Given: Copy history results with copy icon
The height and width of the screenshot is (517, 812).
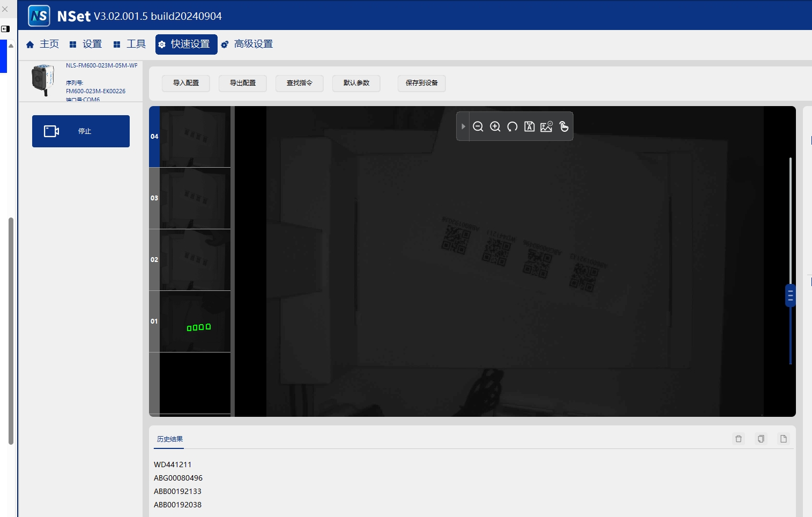Looking at the screenshot, I should point(761,439).
